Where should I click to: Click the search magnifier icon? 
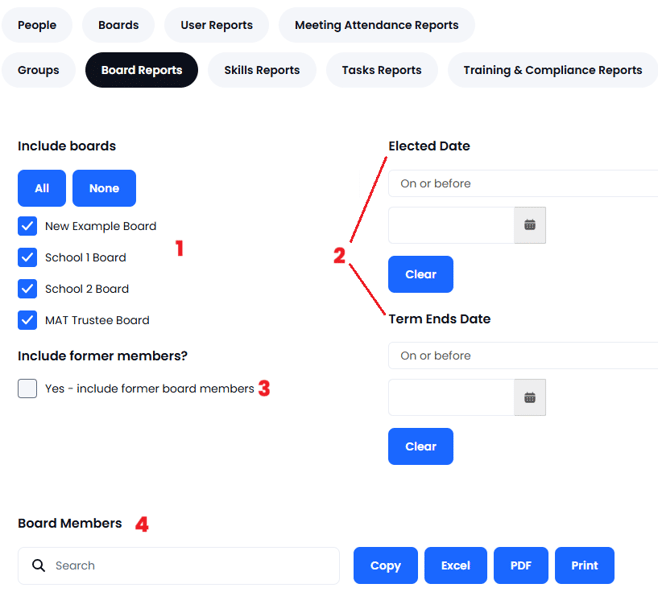(x=39, y=565)
